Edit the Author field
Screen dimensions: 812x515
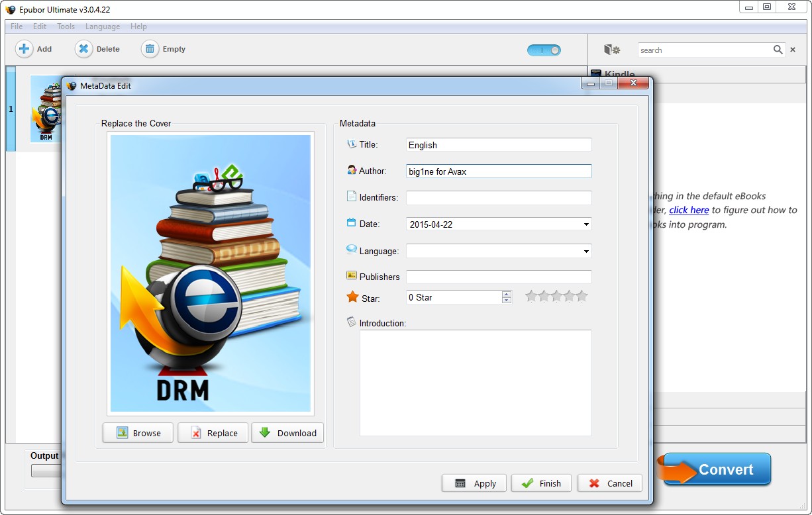(x=499, y=171)
